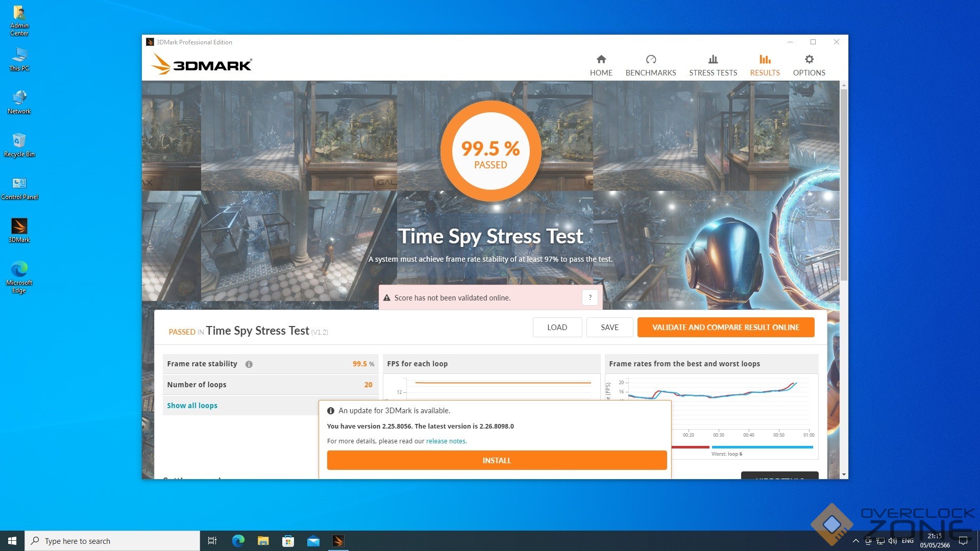This screenshot has height=551, width=980.
Task: Open Microsoft Edge desktop icon
Action: (19, 270)
